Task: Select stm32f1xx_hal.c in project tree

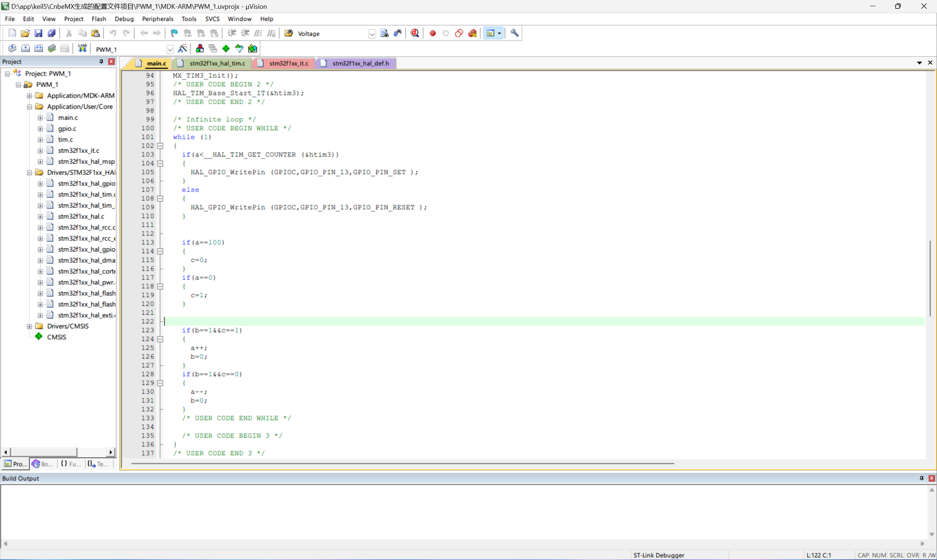Action: tap(81, 217)
